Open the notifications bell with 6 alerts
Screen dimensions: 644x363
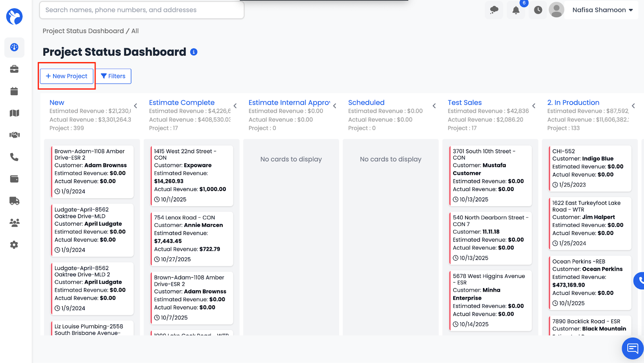coord(516,10)
